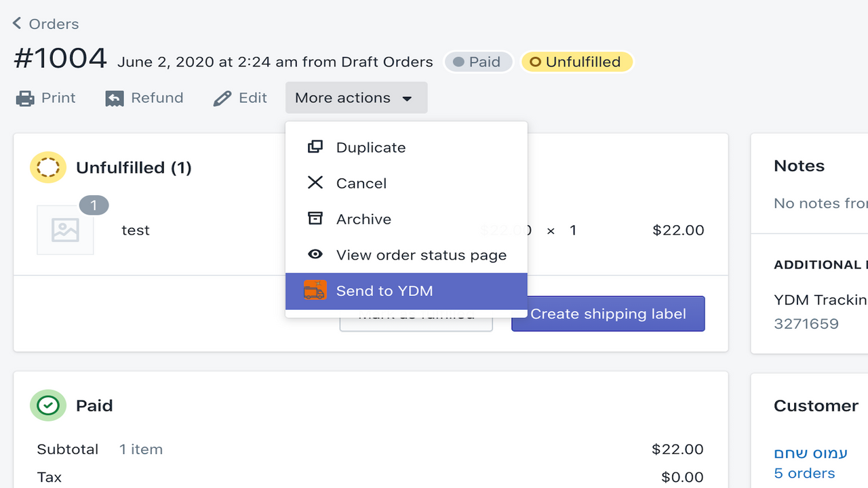Image resolution: width=868 pixels, height=488 pixels.
Task: Click the Customer heading
Action: click(x=816, y=406)
